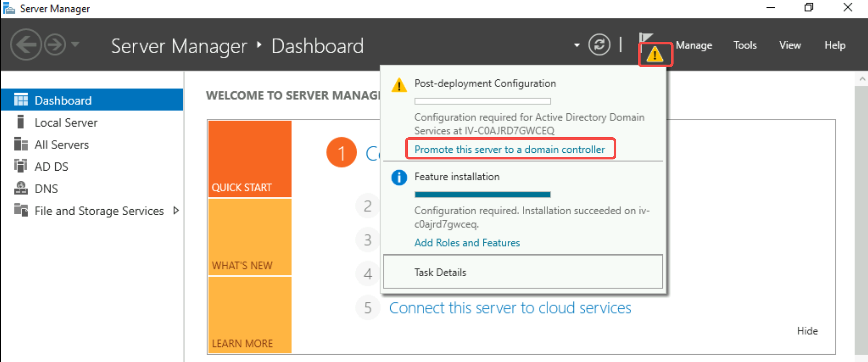Open the Tools menu
The image size is (868, 362).
click(x=745, y=45)
